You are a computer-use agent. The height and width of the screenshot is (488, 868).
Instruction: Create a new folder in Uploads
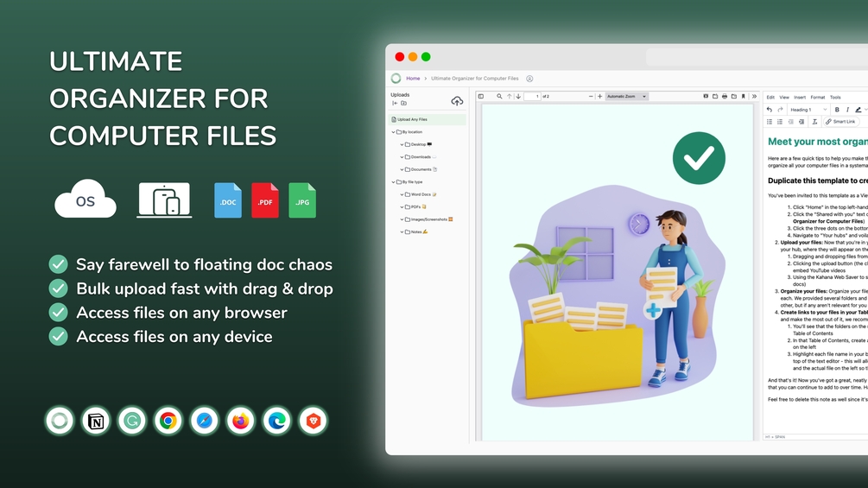click(403, 103)
